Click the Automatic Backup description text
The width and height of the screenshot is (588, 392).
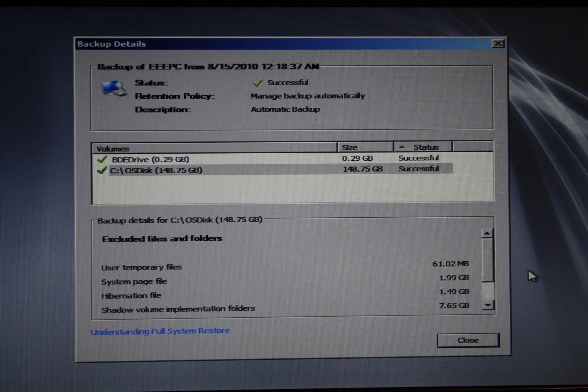(286, 109)
